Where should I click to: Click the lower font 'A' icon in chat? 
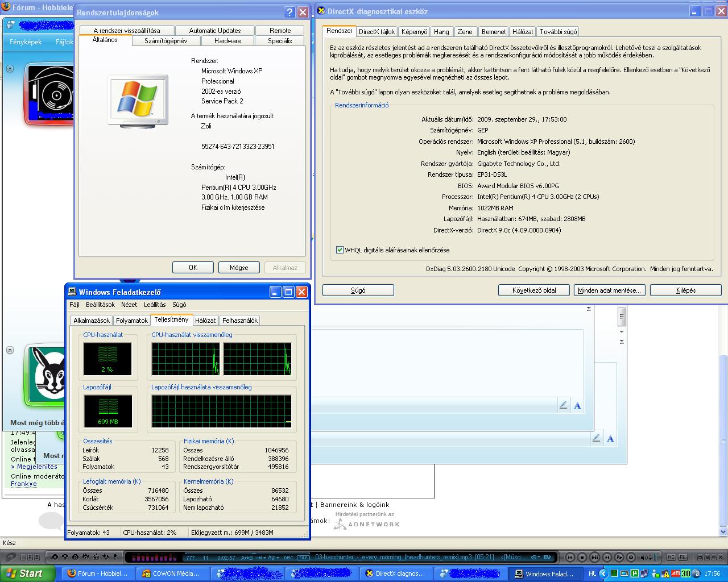610,438
